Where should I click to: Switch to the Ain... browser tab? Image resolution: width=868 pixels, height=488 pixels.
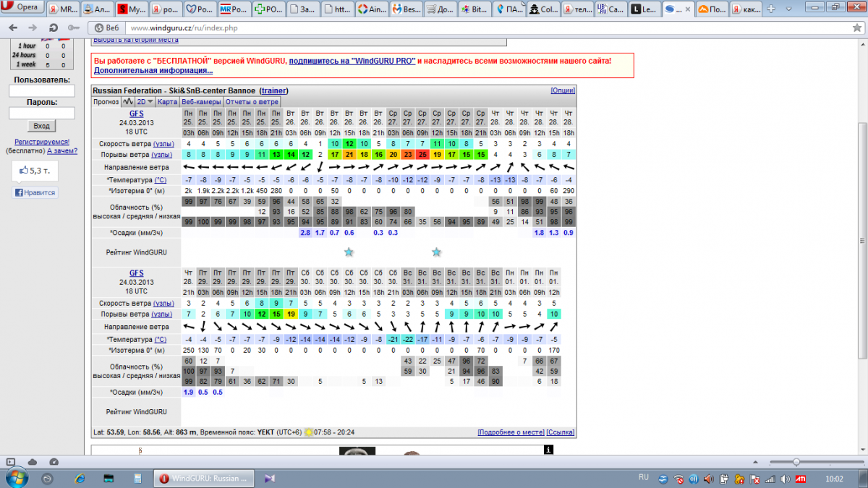(372, 10)
